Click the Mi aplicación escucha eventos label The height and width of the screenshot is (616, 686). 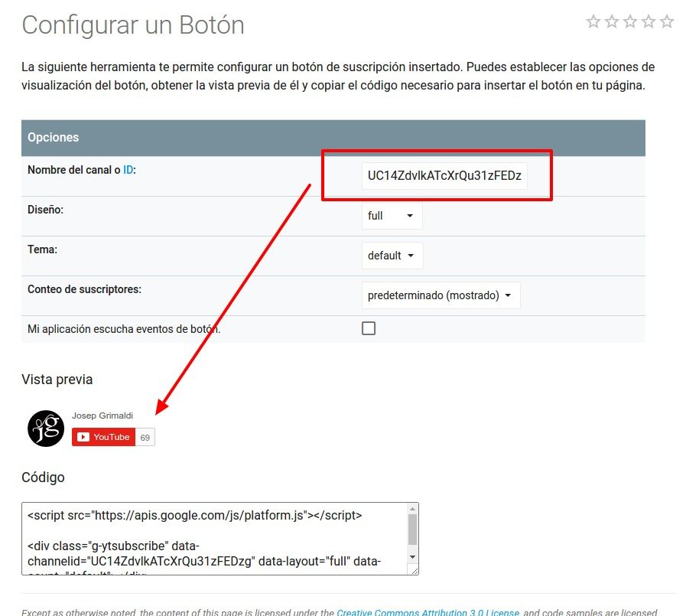[x=124, y=329]
